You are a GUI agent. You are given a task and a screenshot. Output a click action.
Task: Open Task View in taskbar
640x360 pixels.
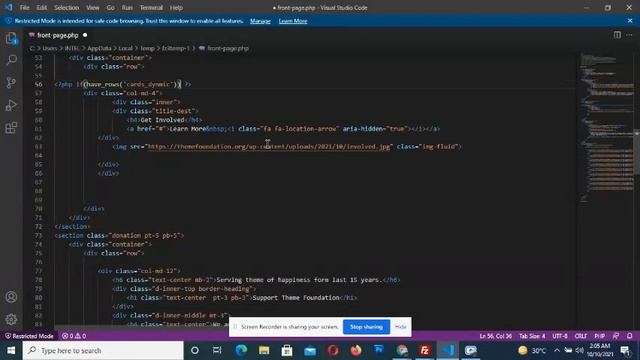217,350
